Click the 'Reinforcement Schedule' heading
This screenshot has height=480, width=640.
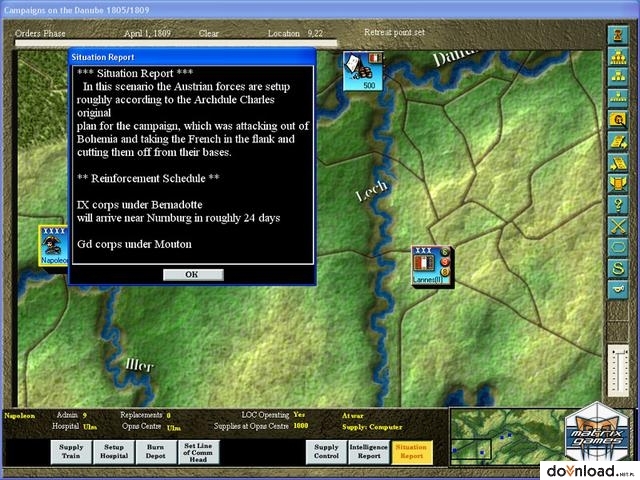pos(148,178)
